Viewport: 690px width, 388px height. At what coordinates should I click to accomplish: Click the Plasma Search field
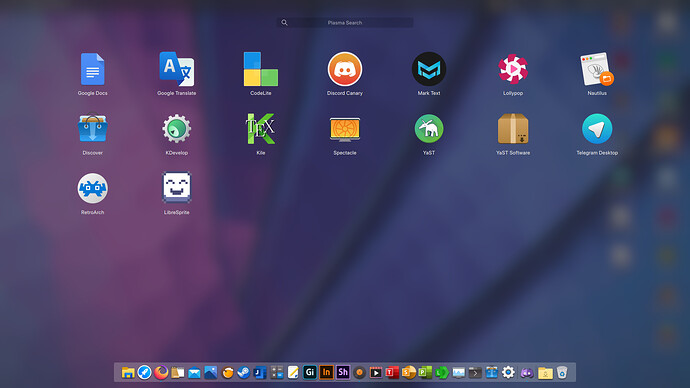(345, 22)
